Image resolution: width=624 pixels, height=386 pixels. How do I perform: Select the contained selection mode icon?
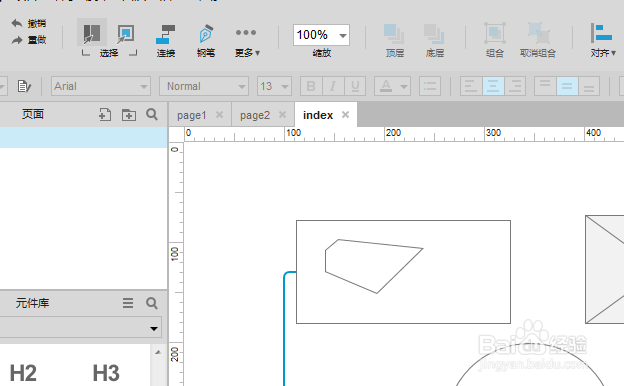pos(125,34)
